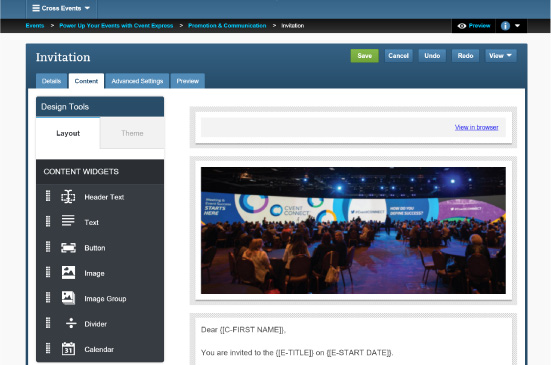Viewport: 551px width, 365px height.
Task: Click the Redo button
Action: (465, 56)
